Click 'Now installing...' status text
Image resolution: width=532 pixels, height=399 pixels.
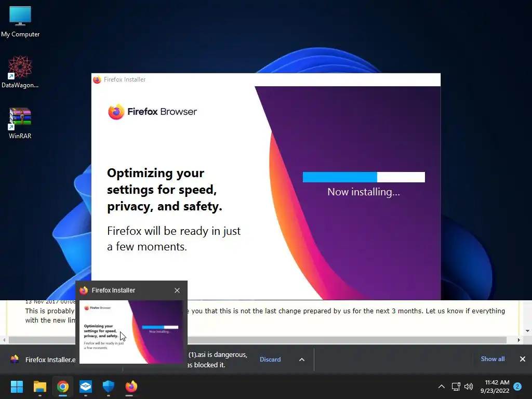(363, 192)
